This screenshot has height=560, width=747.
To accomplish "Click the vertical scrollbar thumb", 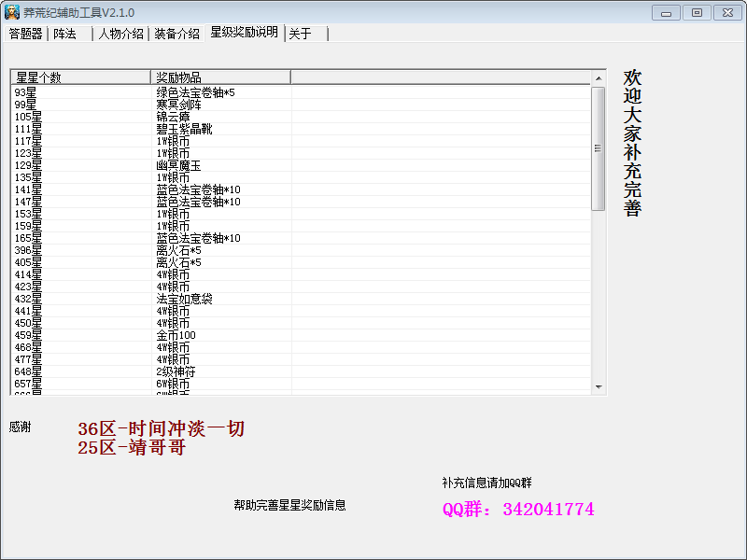I will [599, 149].
